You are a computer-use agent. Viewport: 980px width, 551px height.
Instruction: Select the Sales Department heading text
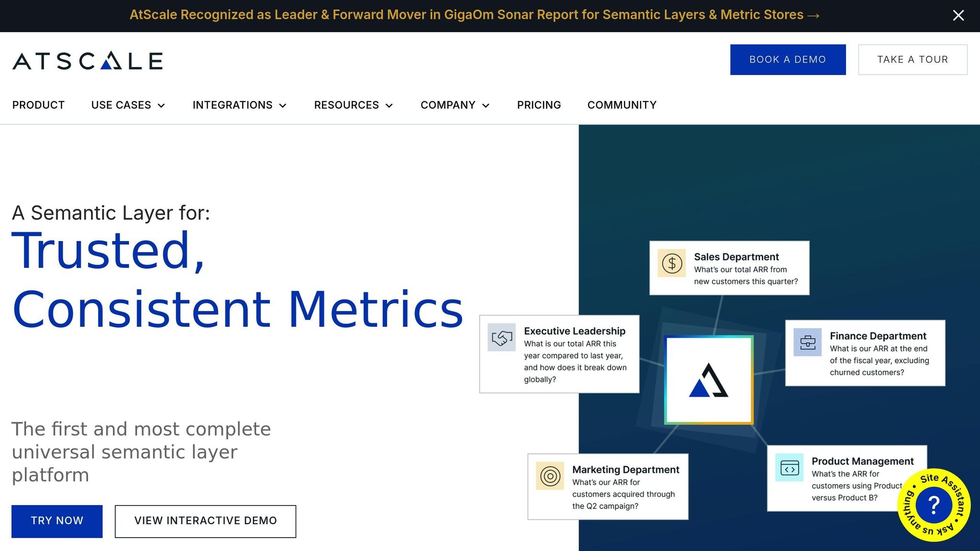[736, 257]
